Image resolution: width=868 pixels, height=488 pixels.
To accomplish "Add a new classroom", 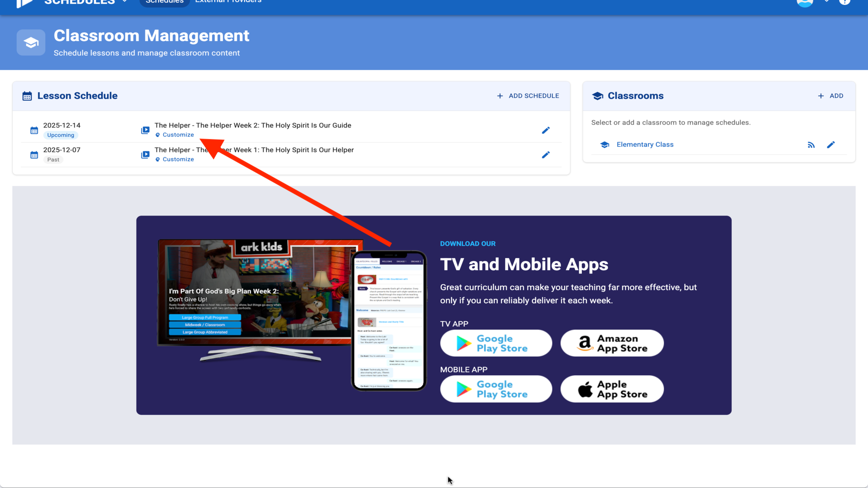I will [830, 96].
